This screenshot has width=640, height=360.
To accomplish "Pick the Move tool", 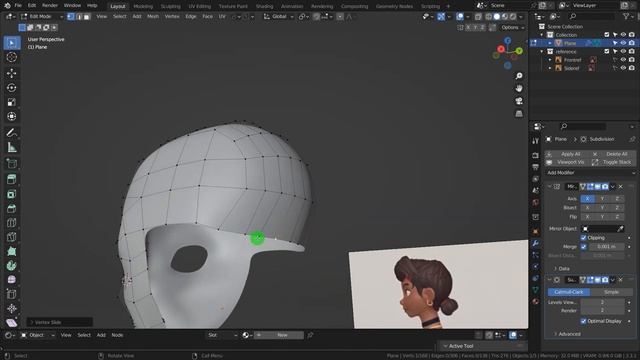I will pyautogui.click(x=11, y=73).
